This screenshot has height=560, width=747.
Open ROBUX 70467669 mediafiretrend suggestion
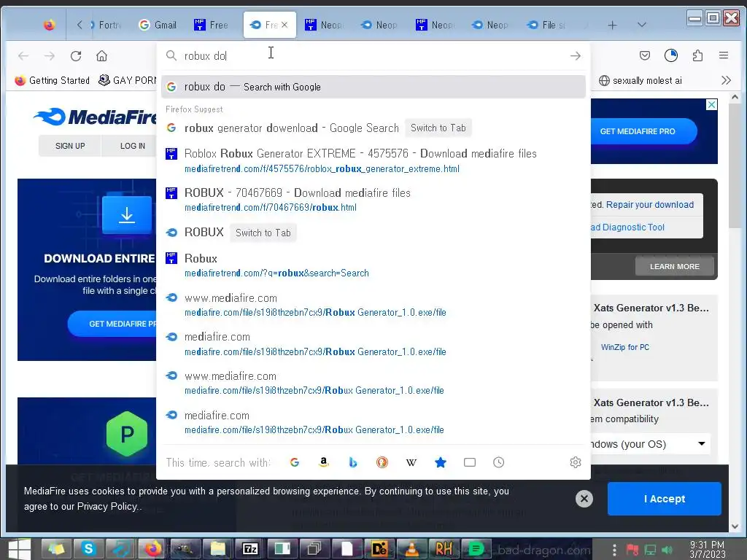(373, 200)
